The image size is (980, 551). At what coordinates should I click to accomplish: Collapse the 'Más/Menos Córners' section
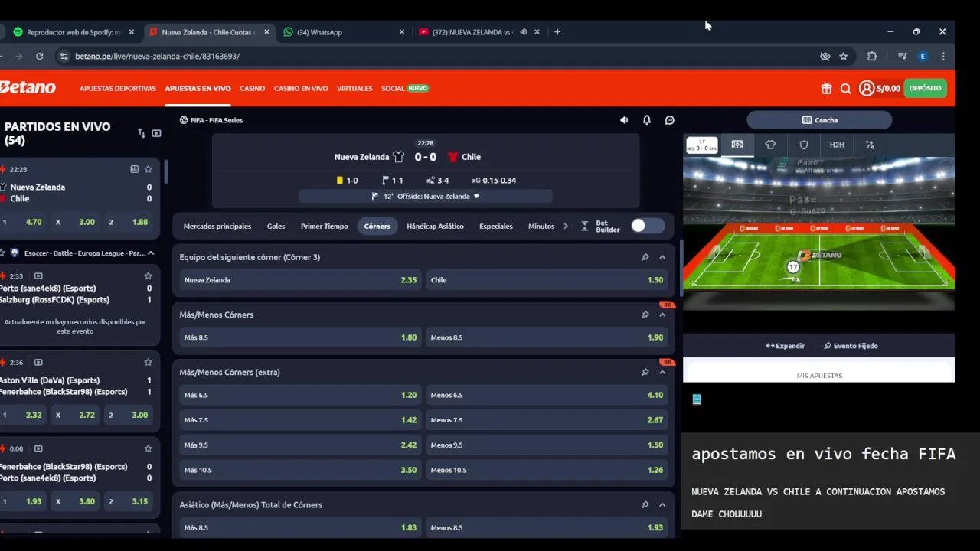(x=662, y=315)
